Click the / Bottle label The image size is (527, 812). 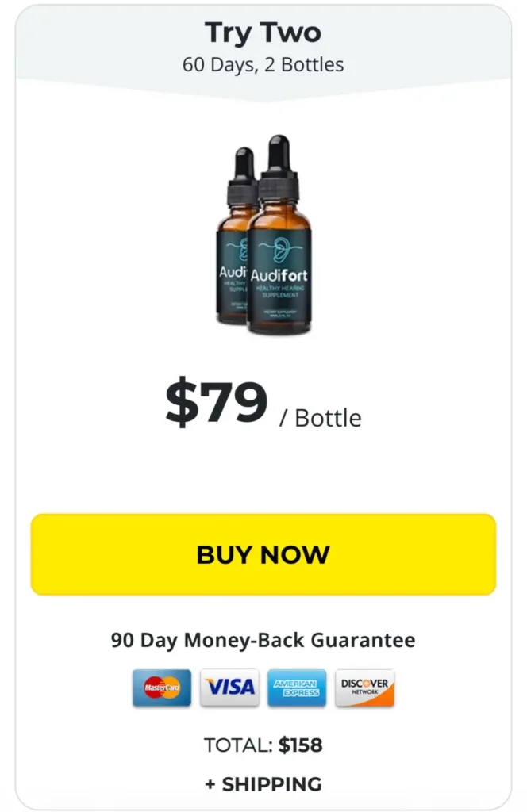tap(320, 418)
